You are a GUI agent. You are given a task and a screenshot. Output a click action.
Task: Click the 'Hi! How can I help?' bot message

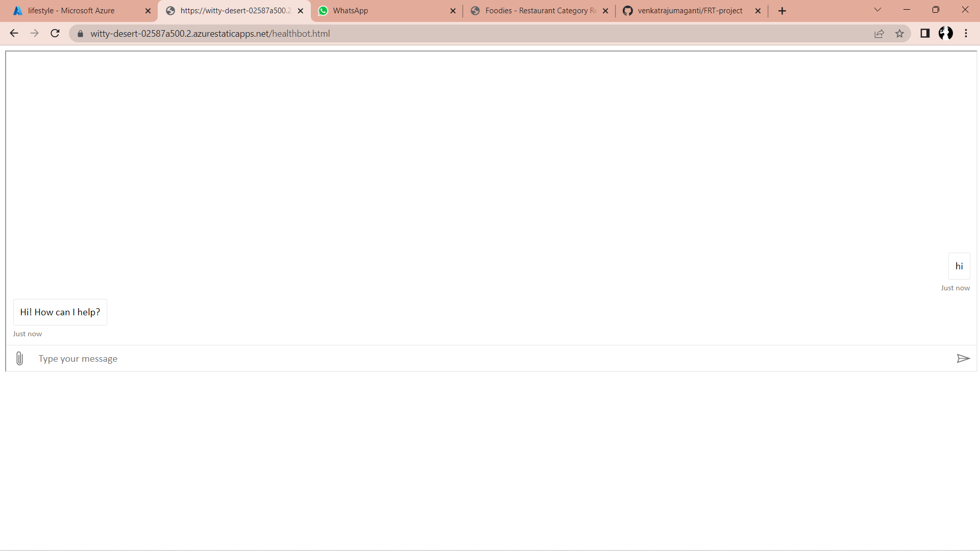(x=60, y=312)
